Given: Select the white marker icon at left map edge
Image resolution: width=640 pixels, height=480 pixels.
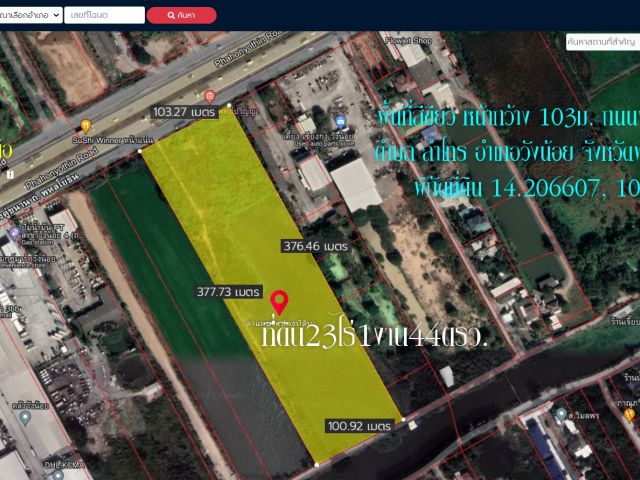Looking at the screenshot, I should pos(10,175).
